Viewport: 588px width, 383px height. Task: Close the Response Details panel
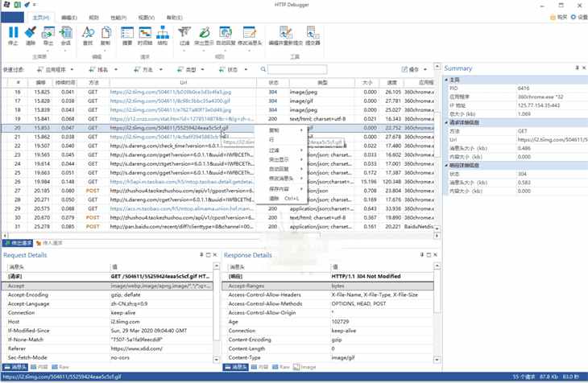click(x=436, y=255)
